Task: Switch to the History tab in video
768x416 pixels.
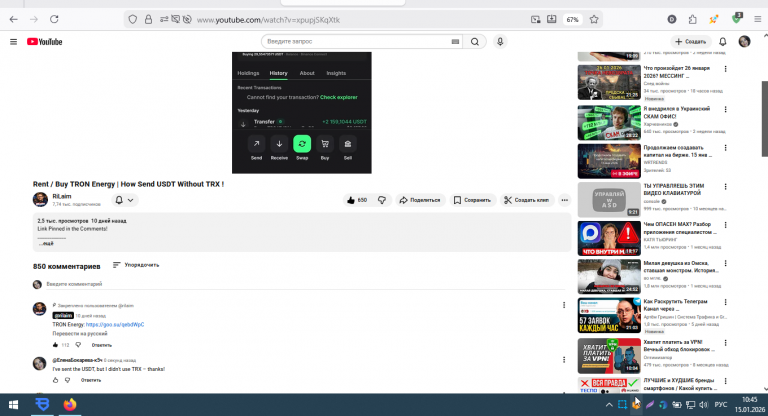Action: pyautogui.click(x=278, y=73)
